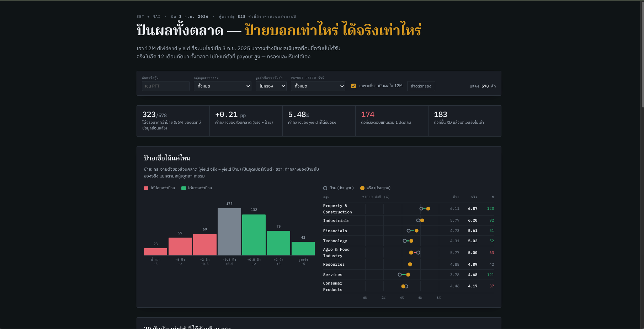The width and height of the screenshot is (644, 329).
Task: Click the Industrials group name
Action: 336,221
